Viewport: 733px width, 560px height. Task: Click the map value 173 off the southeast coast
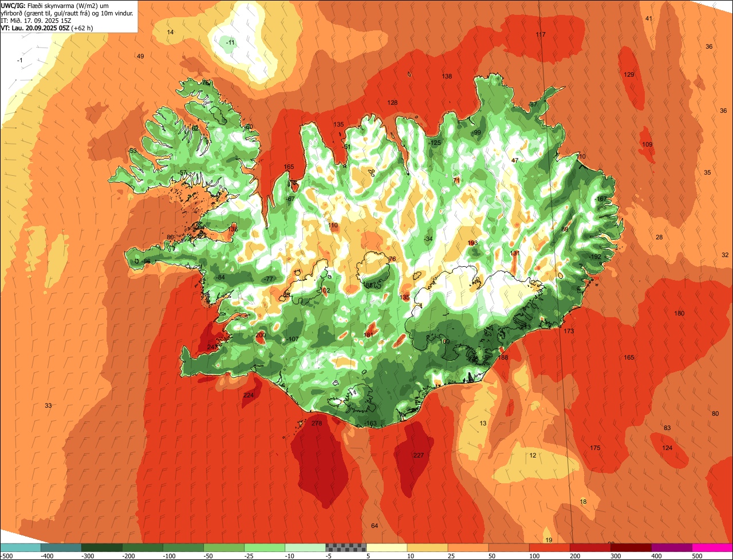(x=569, y=331)
